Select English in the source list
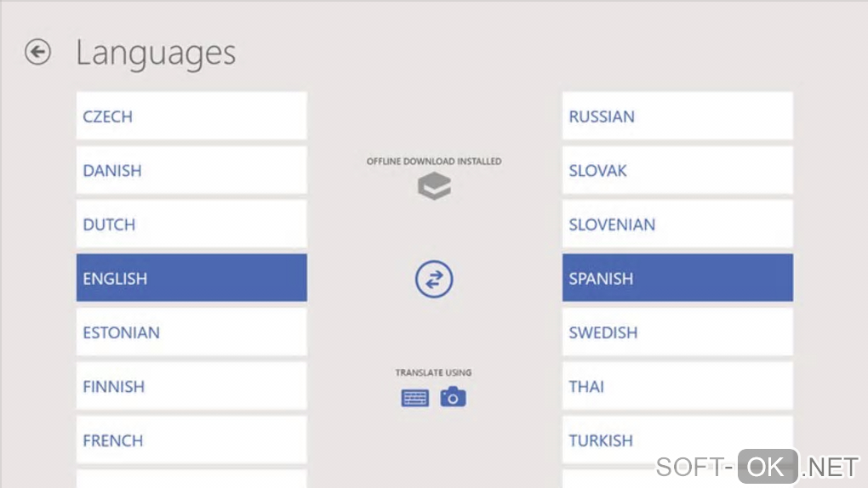This screenshot has width=868, height=488. [x=191, y=278]
